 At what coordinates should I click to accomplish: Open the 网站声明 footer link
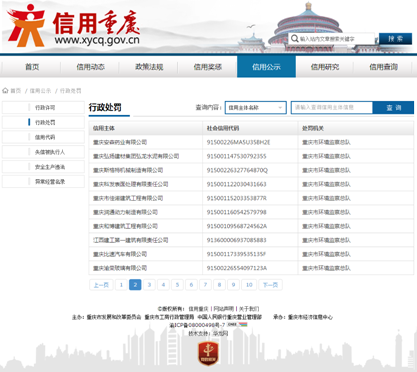pyautogui.click(x=224, y=309)
